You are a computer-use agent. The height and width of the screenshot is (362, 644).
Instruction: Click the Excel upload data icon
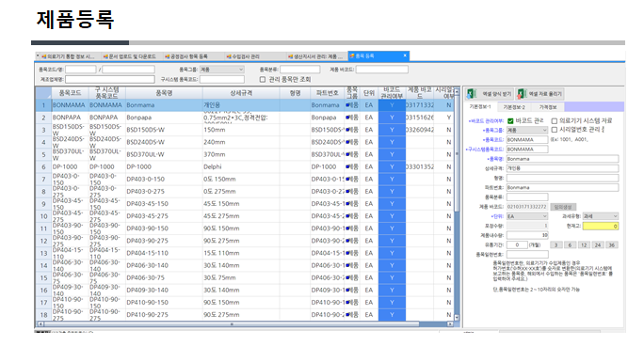(522, 94)
